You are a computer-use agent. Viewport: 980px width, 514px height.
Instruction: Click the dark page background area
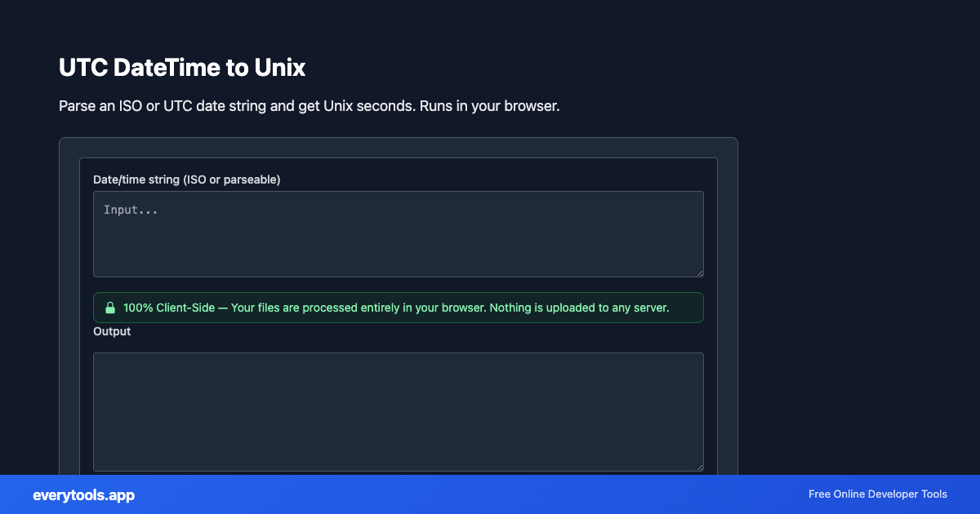(857, 245)
